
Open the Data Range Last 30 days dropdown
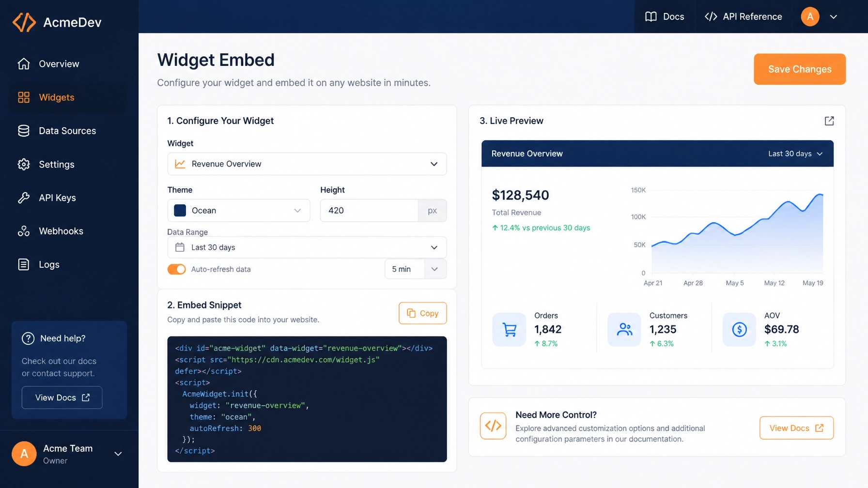tap(307, 247)
